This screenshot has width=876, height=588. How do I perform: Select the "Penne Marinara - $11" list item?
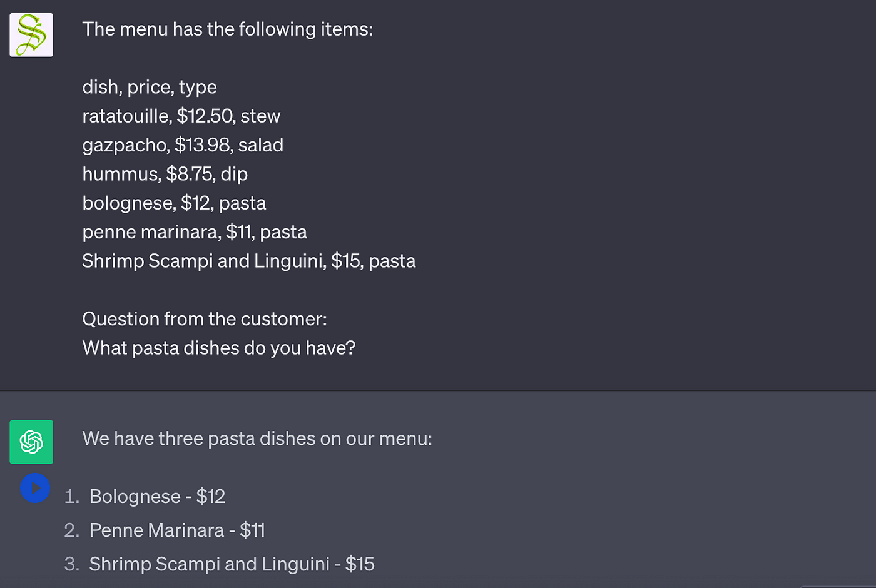[177, 530]
